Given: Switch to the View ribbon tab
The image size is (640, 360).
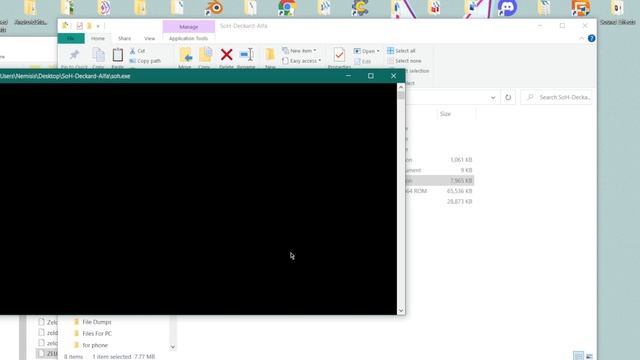Looking at the screenshot, I should coord(149,38).
